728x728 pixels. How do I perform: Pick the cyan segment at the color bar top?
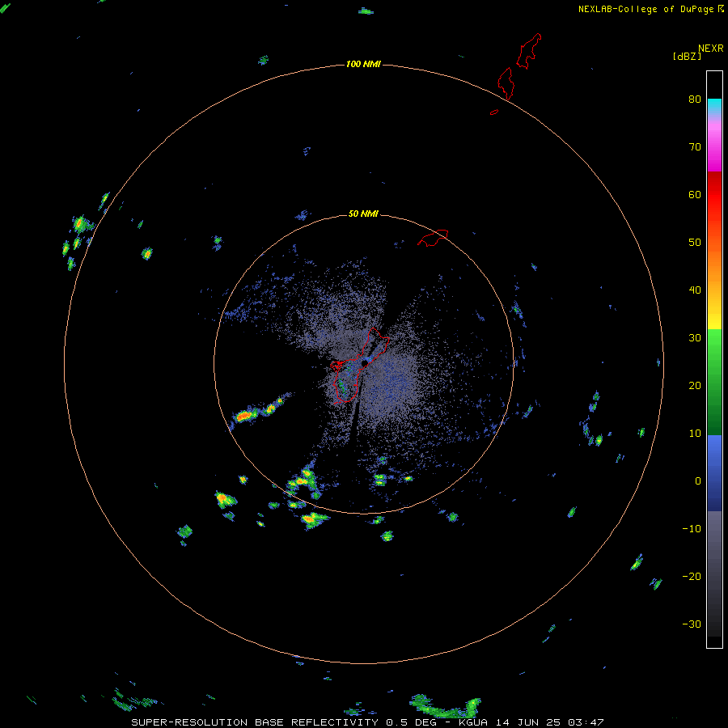coord(714,106)
